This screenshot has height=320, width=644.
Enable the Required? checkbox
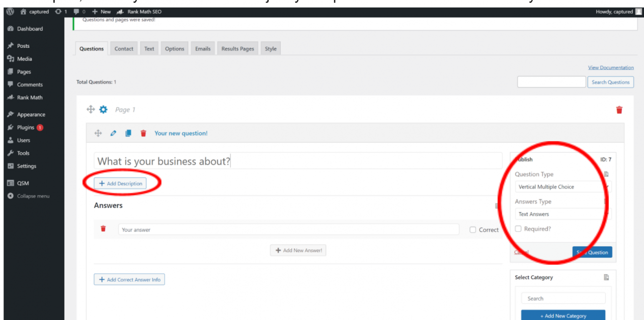518,228
